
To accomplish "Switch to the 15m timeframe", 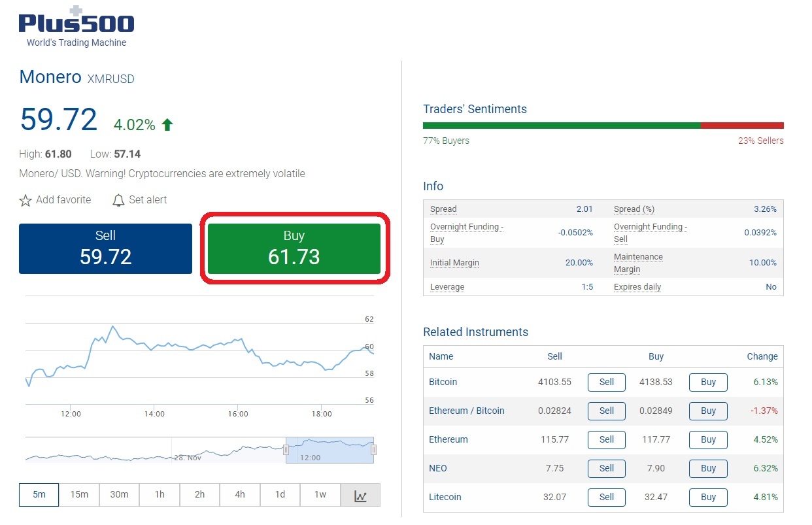I will (x=79, y=495).
